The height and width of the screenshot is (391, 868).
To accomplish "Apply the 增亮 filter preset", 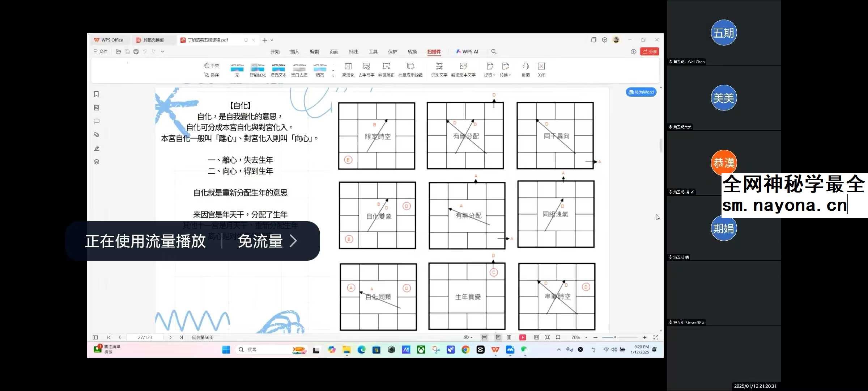I will click(x=320, y=70).
